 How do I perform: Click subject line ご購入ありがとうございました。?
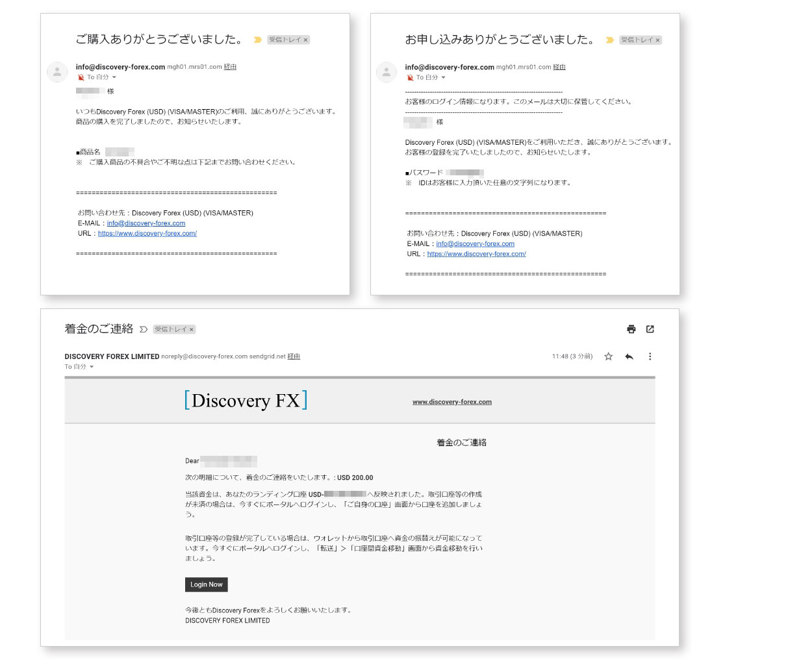click(160, 40)
